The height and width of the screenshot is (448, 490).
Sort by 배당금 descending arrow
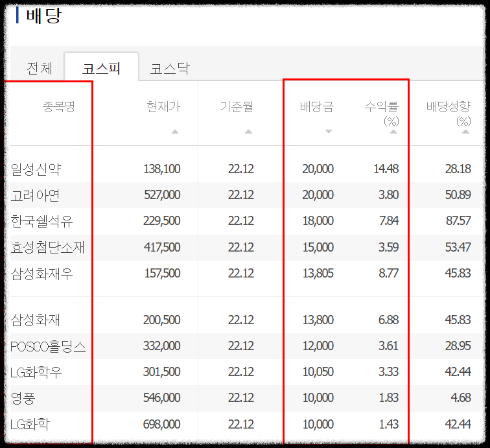[x=329, y=132]
